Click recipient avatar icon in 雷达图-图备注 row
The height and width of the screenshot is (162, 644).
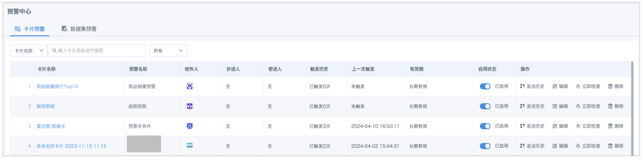point(190,126)
